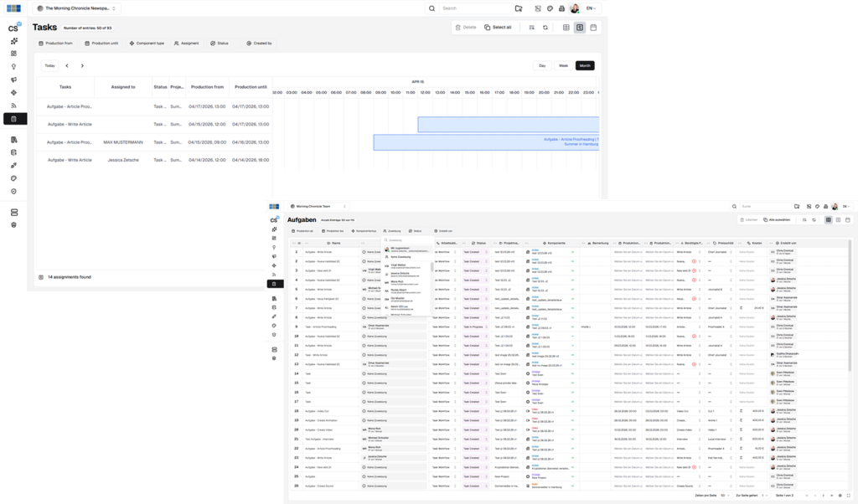The width and height of the screenshot is (858, 504).
Task: Select the Day view toggle
Action: pyautogui.click(x=542, y=65)
